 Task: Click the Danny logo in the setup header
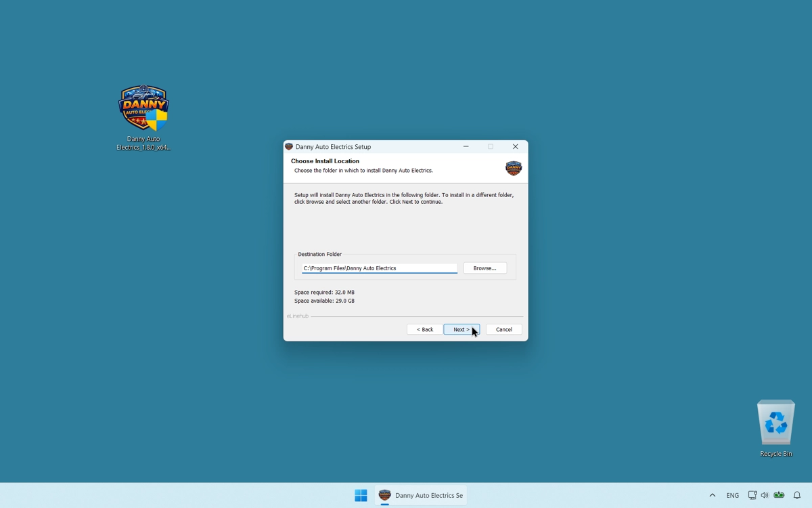pyautogui.click(x=514, y=168)
